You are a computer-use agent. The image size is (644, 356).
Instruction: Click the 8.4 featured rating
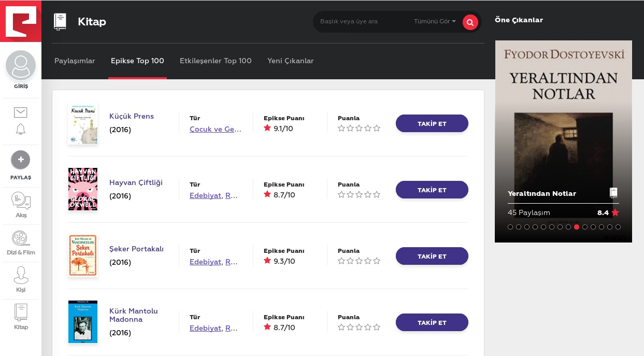point(608,212)
